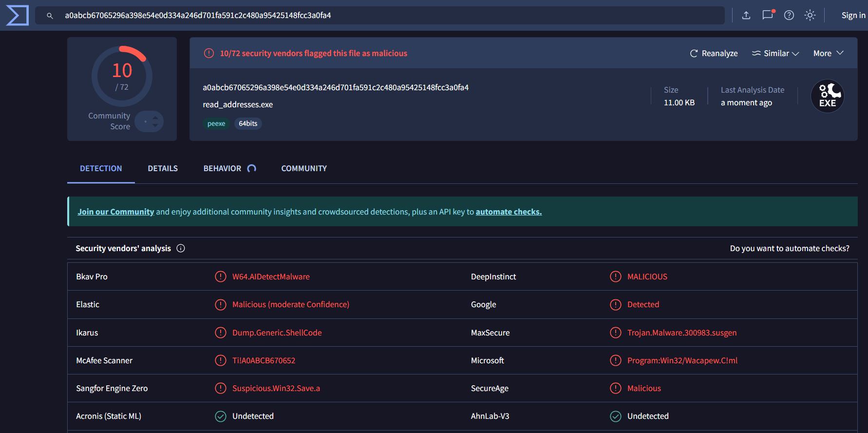Click the alert icon for McAfee Scanner
868x433 pixels.
(221, 360)
